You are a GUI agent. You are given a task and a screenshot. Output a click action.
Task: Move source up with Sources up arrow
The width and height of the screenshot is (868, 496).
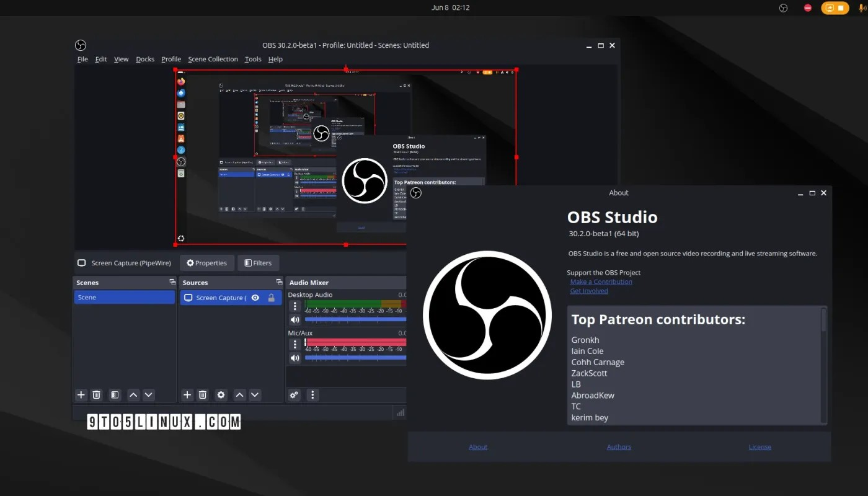point(240,395)
